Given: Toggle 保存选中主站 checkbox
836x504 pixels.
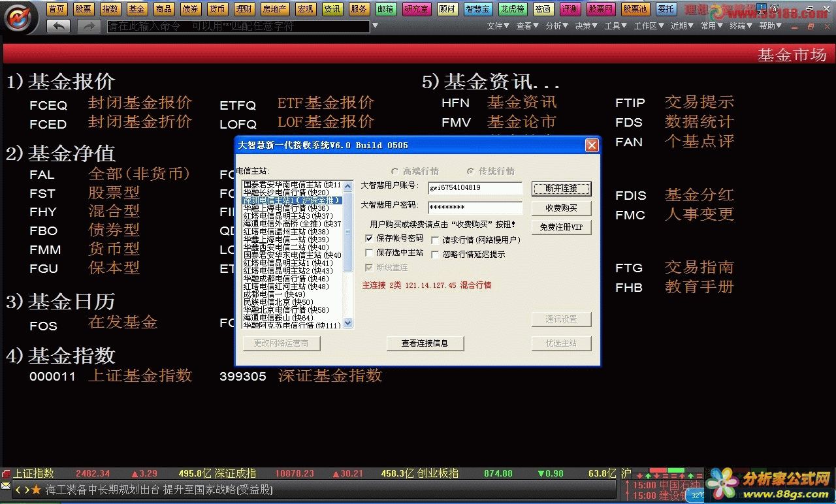Looking at the screenshot, I should 370,253.
